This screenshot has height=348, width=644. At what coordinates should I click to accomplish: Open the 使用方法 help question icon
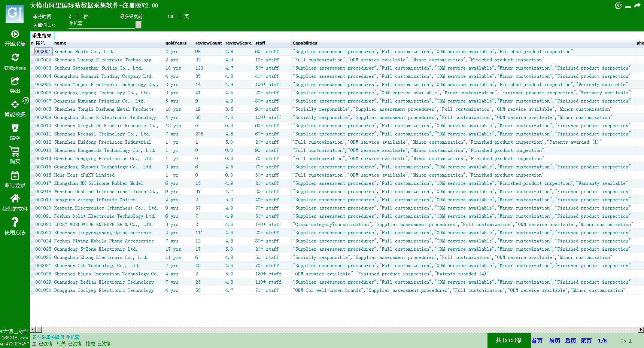(15, 222)
